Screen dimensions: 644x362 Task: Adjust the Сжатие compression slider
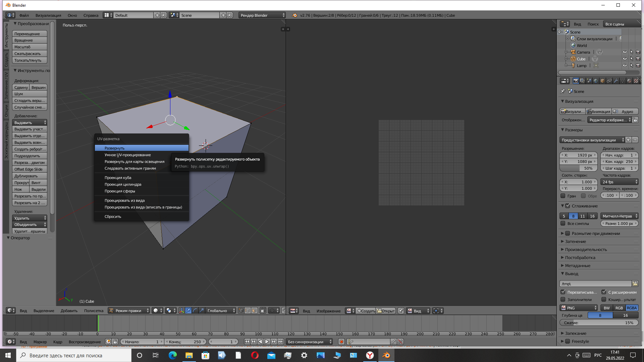[599, 323]
